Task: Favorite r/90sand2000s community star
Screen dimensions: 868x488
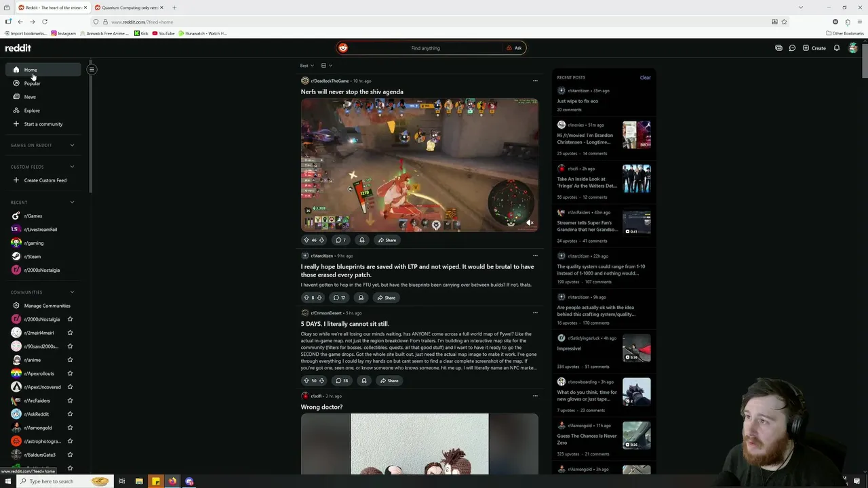Action: [x=70, y=346]
